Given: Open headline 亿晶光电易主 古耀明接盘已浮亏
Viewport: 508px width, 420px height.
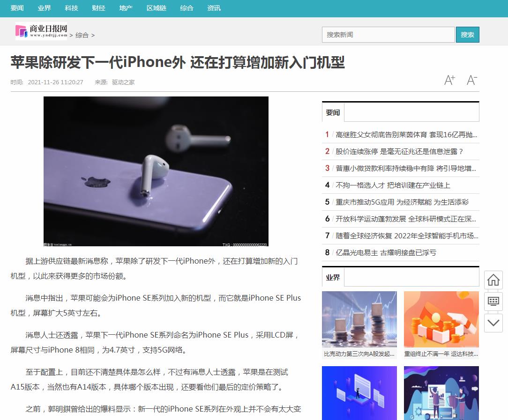Looking at the screenshot, I should (x=386, y=252).
